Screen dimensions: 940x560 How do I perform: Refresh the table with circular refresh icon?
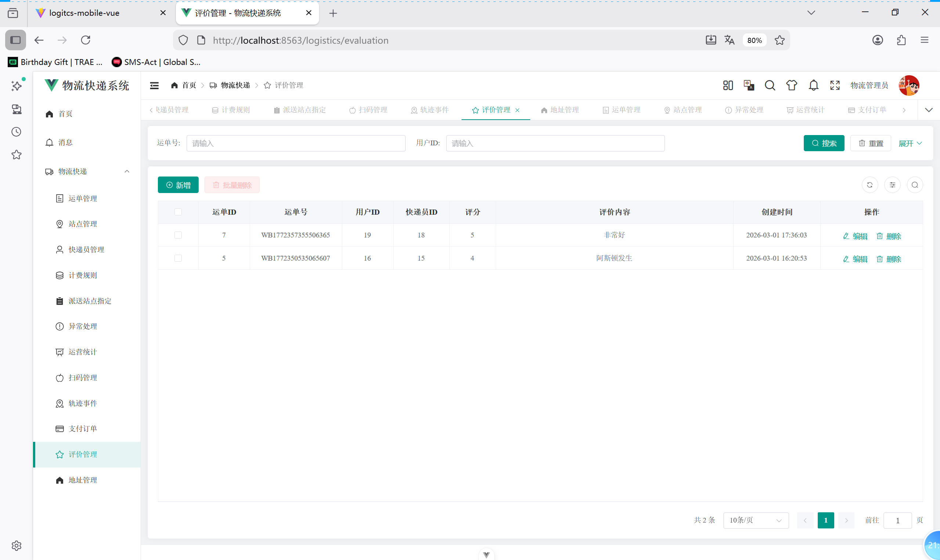tap(869, 185)
